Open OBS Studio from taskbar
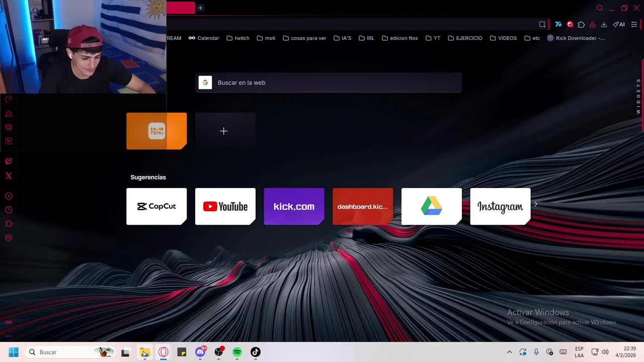The height and width of the screenshot is (362, 644). pos(219,352)
